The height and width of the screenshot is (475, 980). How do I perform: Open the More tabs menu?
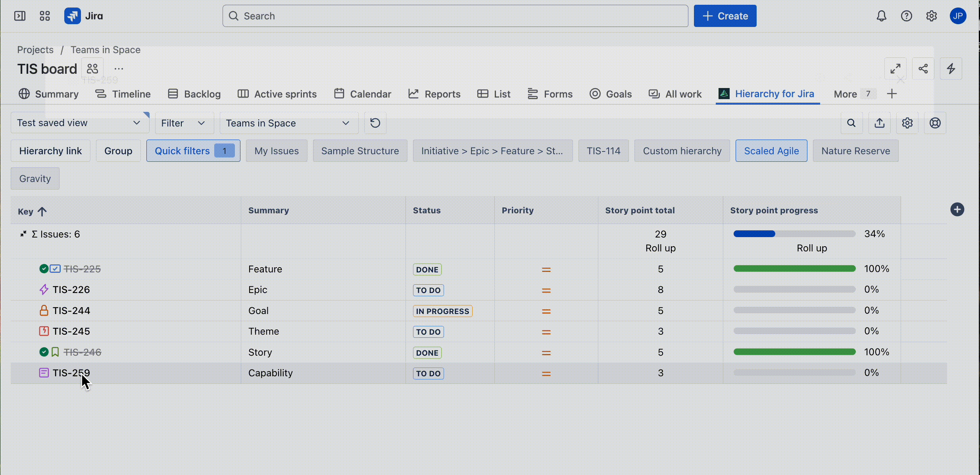(854, 94)
